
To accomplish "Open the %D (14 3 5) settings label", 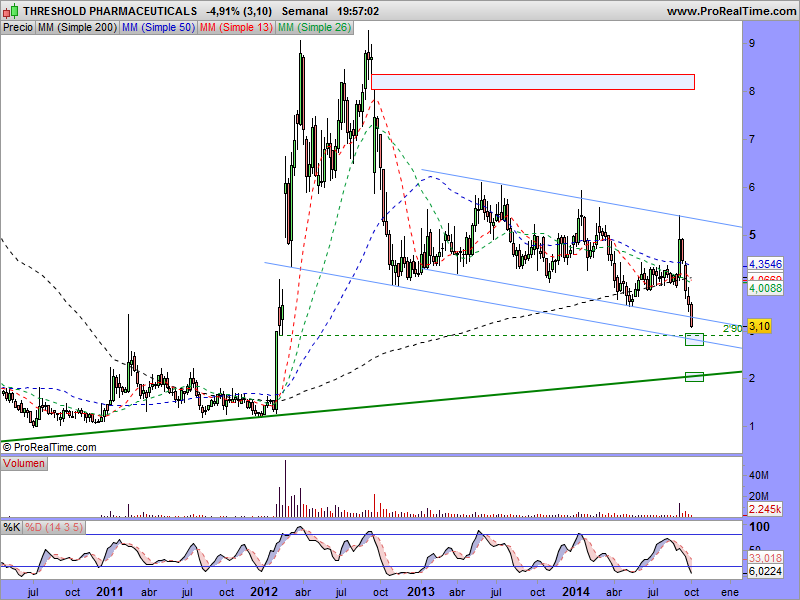I will 54,527.
